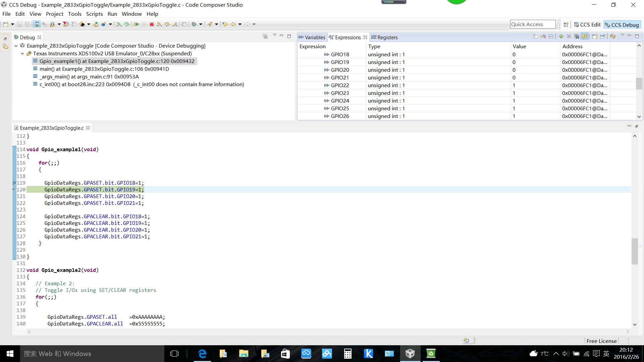This screenshot has height=362, width=644.
Task: Click the Suspend (pause) toolbar icon
Action: coord(144,24)
